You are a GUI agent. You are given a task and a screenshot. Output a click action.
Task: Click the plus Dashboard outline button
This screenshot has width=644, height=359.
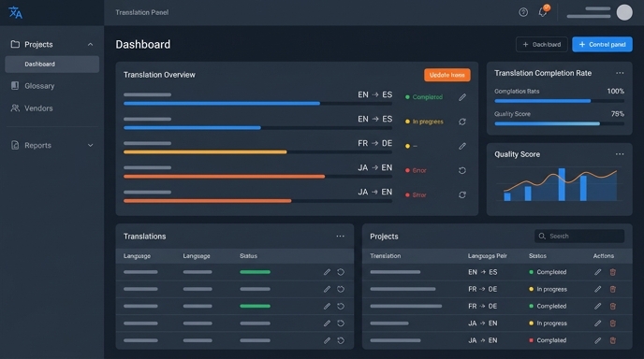tap(541, 44)
